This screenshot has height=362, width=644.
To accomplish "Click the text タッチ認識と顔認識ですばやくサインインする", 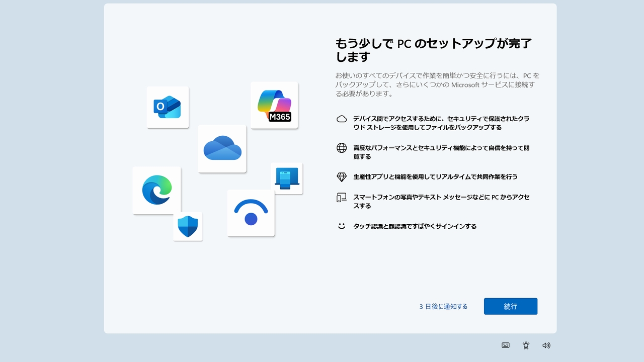I will 415,226.
